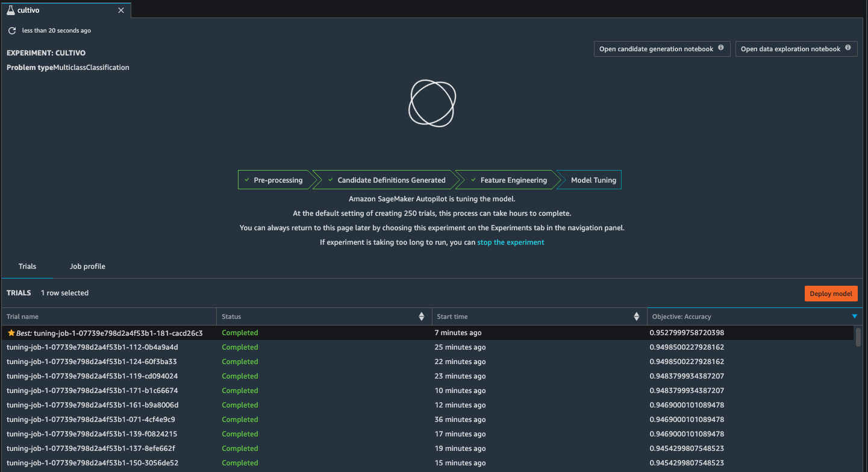Click the Status column header label

tap(231, 316)
